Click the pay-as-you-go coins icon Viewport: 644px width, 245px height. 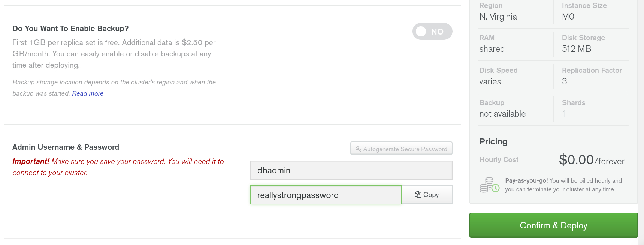(489, 185)
